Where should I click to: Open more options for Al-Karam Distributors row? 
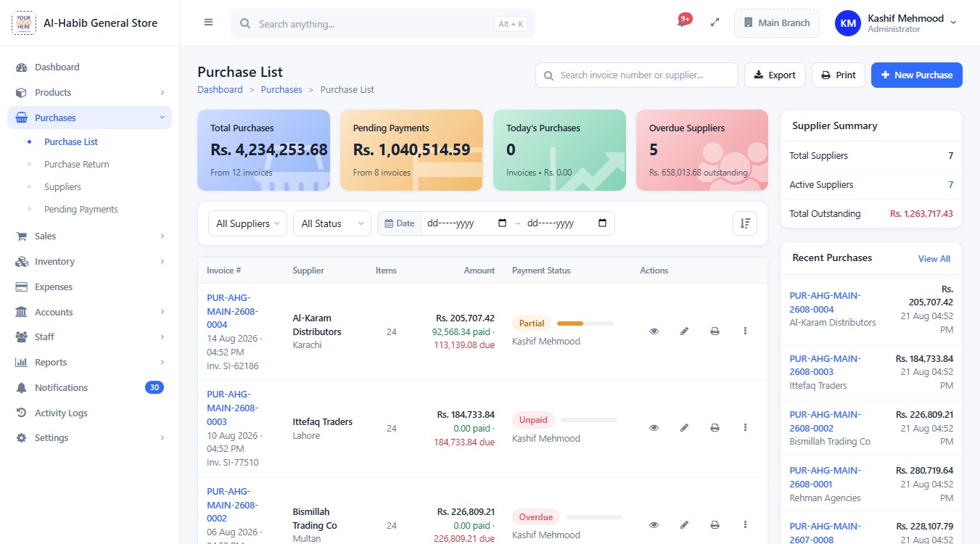pos(745,331)
